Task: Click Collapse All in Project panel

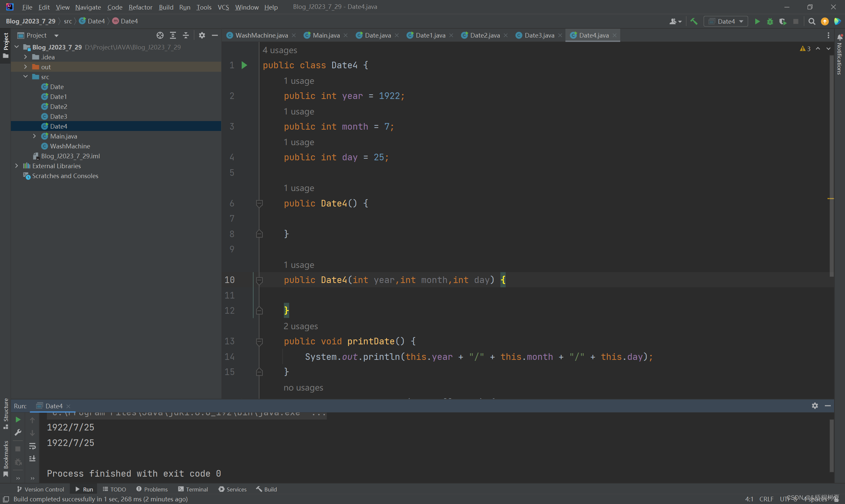Action: 186,35
